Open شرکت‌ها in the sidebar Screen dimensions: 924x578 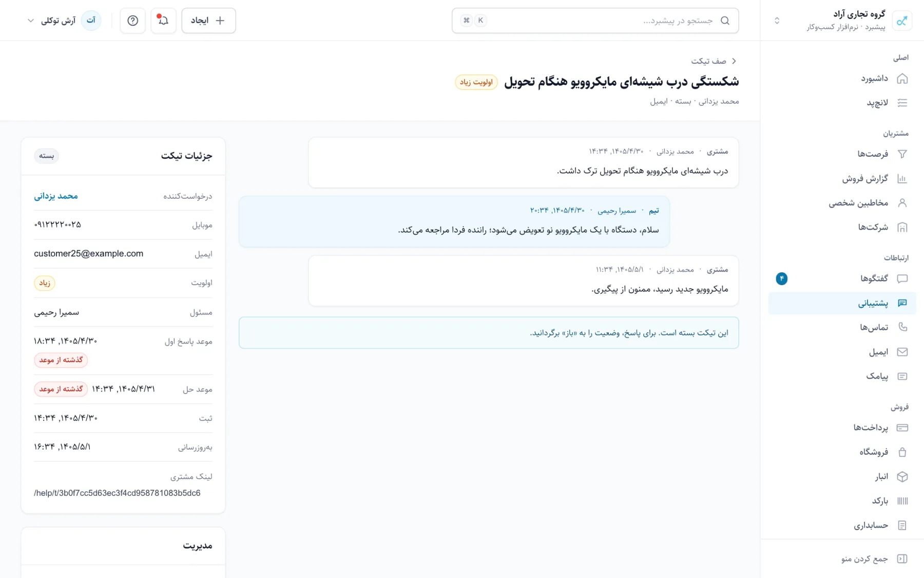842,227
